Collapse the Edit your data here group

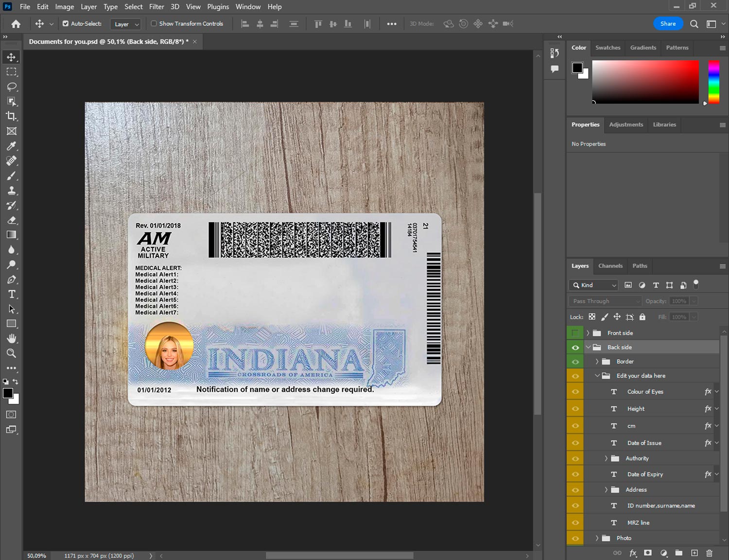tap(597, 376)
